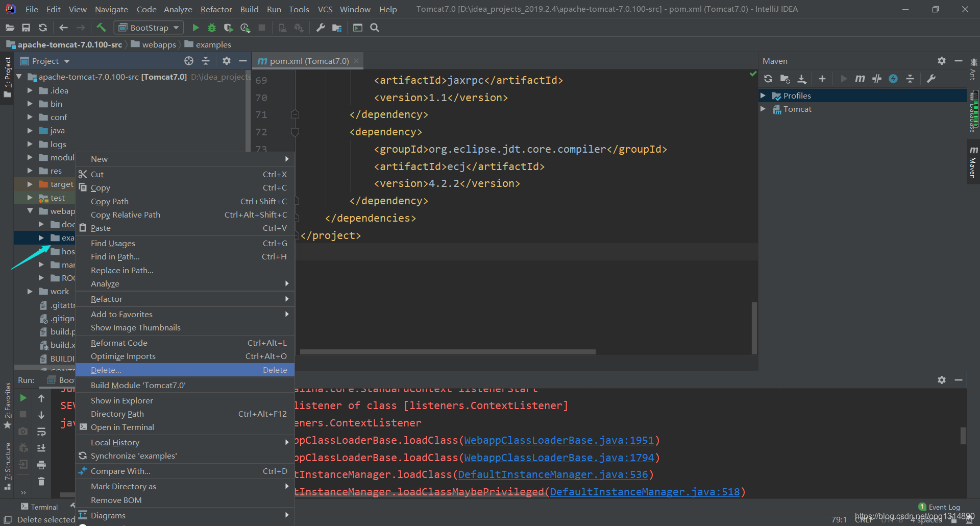Choose Copy Path from the context menu
Screen dimensions: 980x526
(x=185, y=201)
